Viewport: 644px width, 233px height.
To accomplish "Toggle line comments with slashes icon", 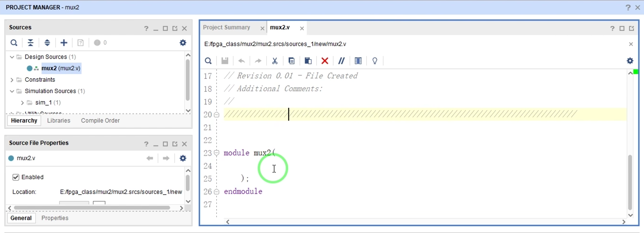I will pos(341,61).
